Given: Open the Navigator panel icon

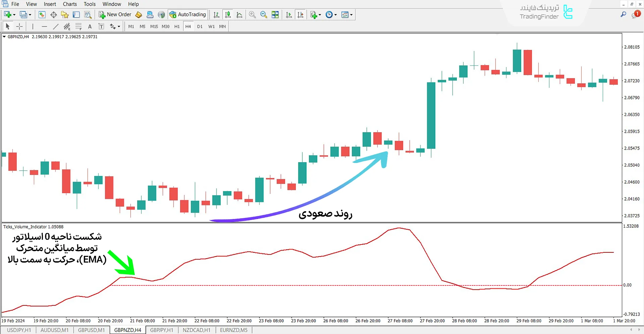Looking at the screenshot, I should 65,14.
